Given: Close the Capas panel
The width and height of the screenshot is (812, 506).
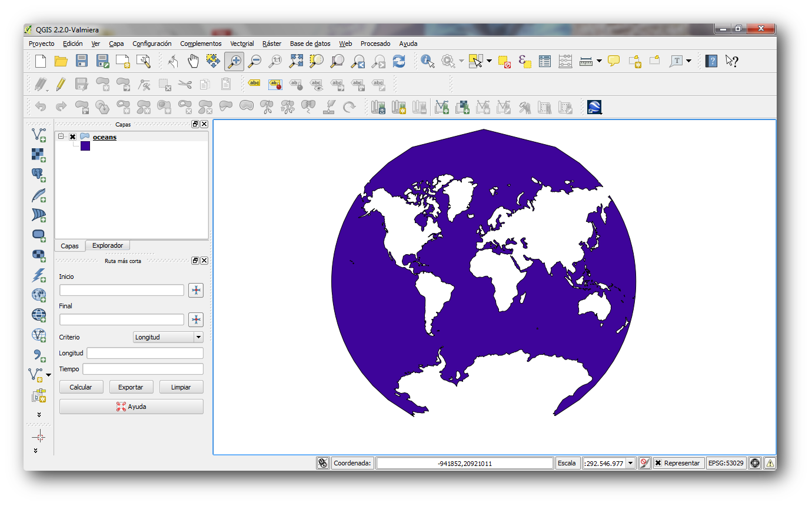Looking at the screenshot, I should point(204,124).
